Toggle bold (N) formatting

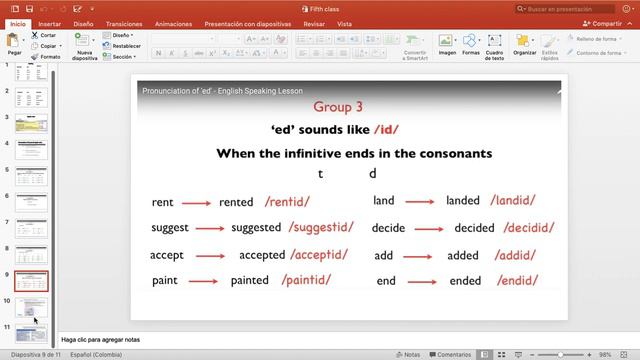[158, 53]
